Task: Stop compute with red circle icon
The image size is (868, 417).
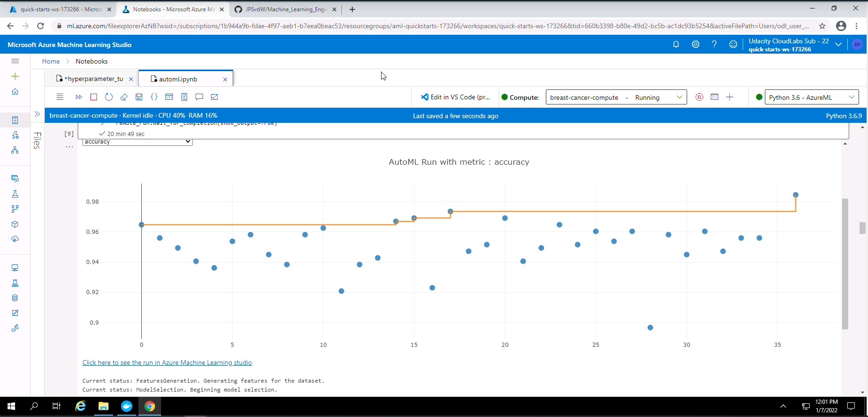Action: tap(699, 97)
